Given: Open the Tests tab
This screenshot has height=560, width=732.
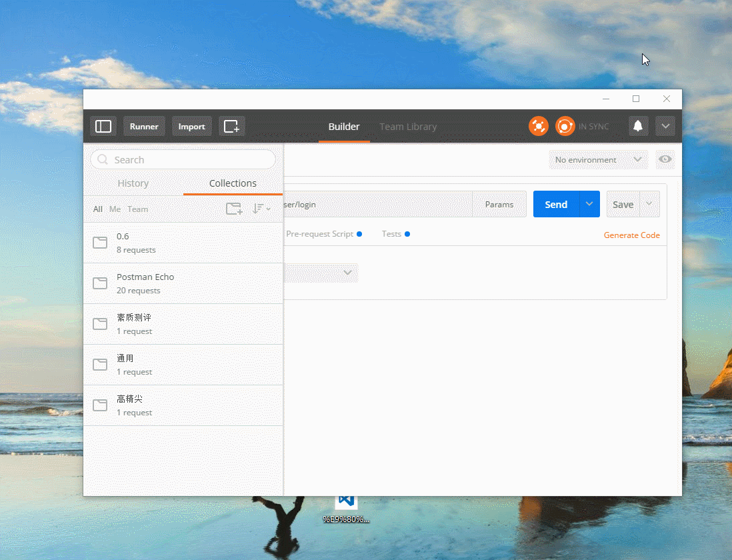Looking at the screenshot, I should pyautogui.click(x=395, y=234).
